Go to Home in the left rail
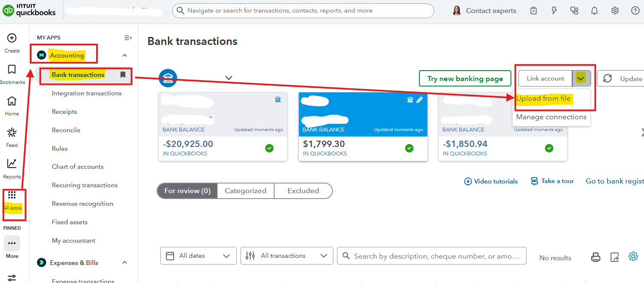 [12, 101]
